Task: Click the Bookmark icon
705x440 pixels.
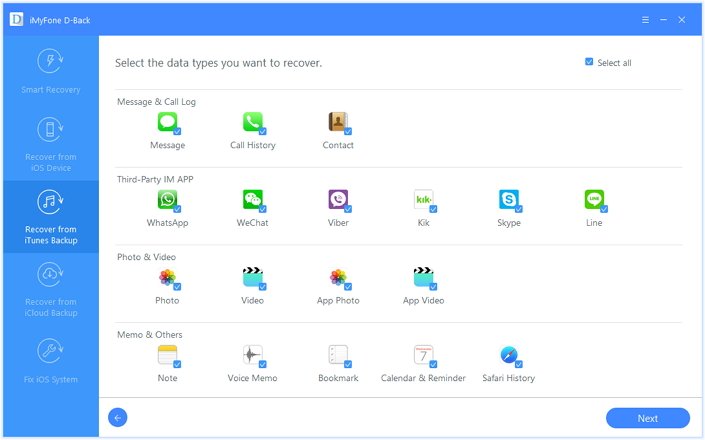Action: tap(338, 355)
